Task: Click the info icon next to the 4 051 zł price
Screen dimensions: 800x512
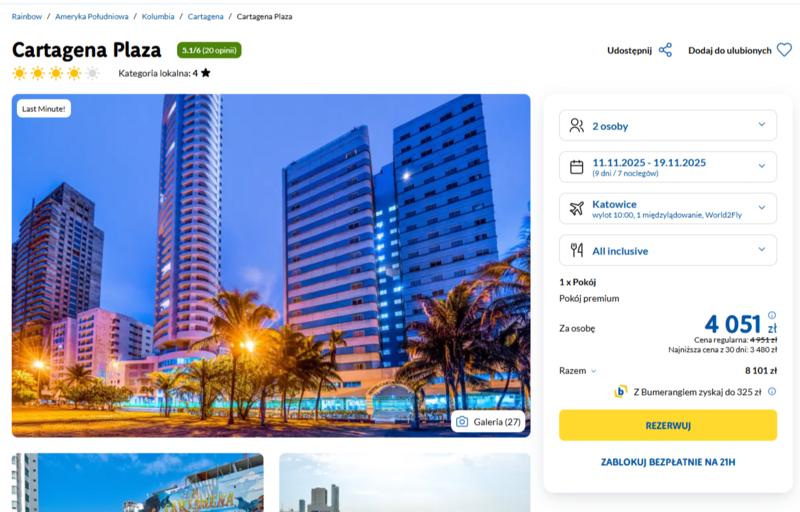Action: 772,315
